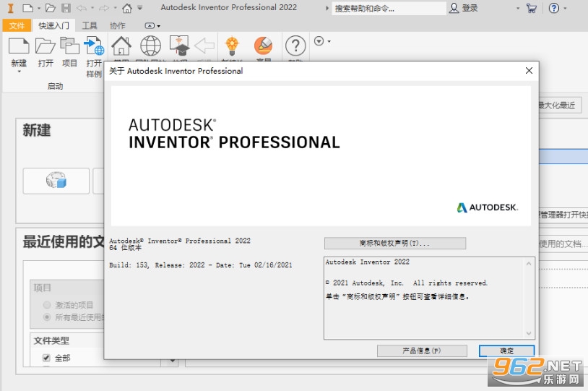The height and width of the screenshot is (391, 588).
Task: Switch to the 工具 ribbon tab
Action: [90, 25]
